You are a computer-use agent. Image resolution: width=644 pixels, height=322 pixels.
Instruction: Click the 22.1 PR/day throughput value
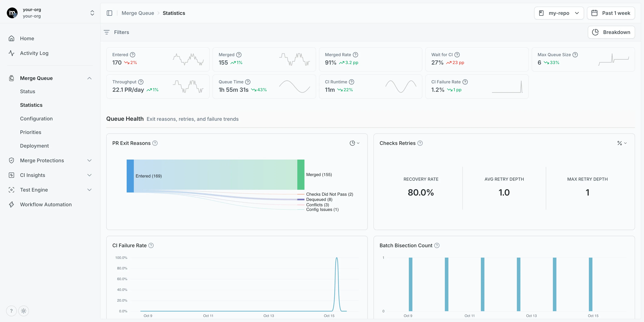(128, 90)
